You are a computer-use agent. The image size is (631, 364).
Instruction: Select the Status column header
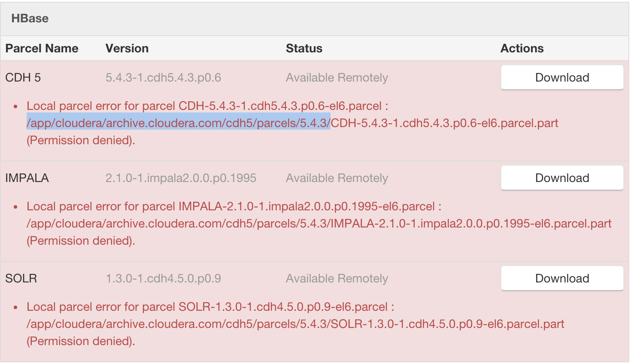pyautogui.click(x=304, y=48)
